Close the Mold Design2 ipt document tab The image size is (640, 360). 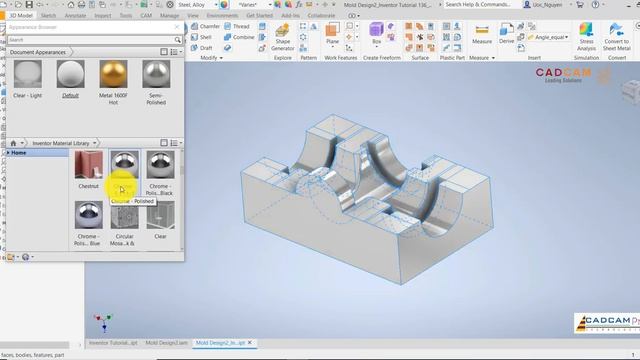click(x=250, y=343)
